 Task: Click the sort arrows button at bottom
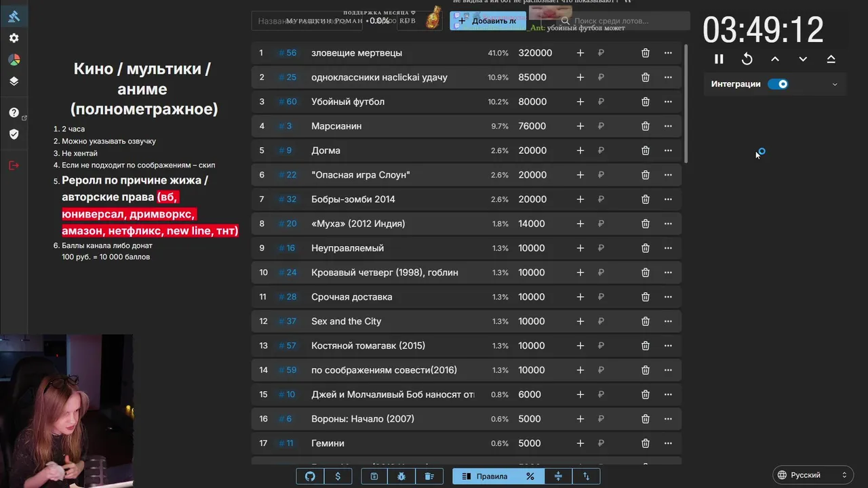[x=586, y=476]
